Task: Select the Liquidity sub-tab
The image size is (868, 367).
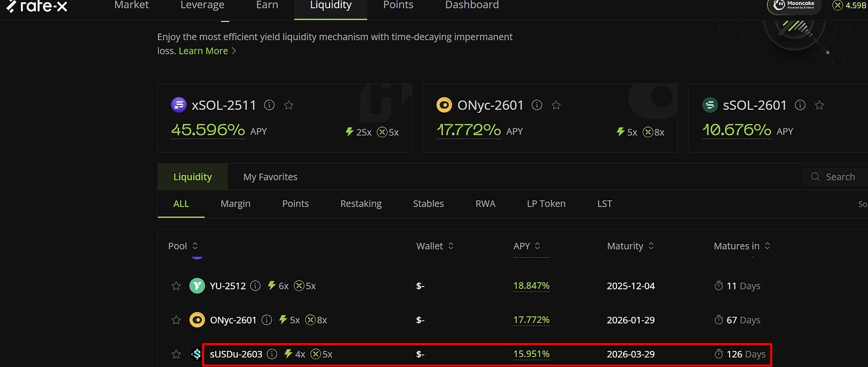Action: click(x=193, y=177)
